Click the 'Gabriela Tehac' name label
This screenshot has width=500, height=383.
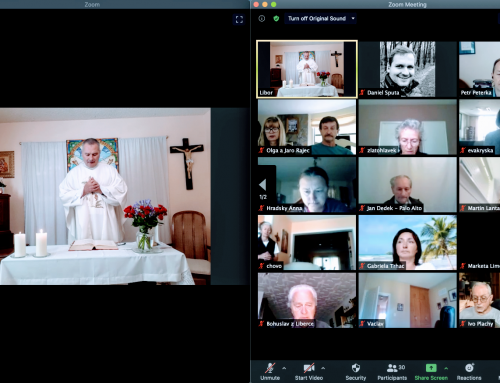pyautogui.click(x=386, y=266)
